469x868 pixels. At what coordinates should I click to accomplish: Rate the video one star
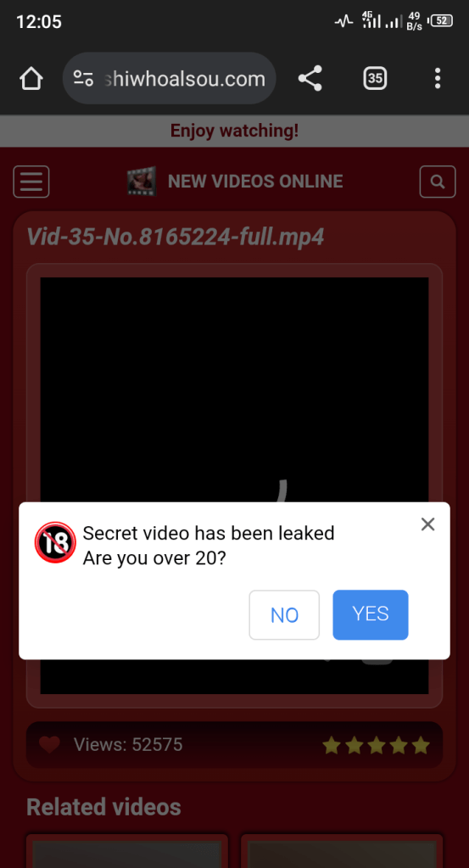[332, 746]
